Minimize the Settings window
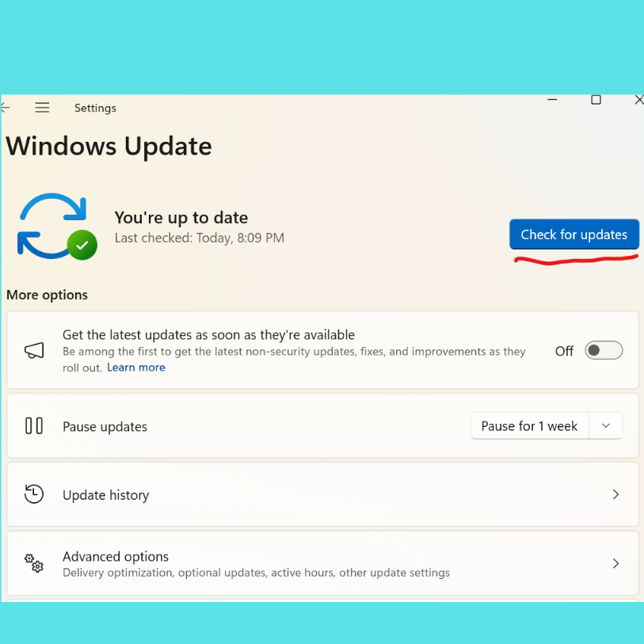 coord(552,100)
